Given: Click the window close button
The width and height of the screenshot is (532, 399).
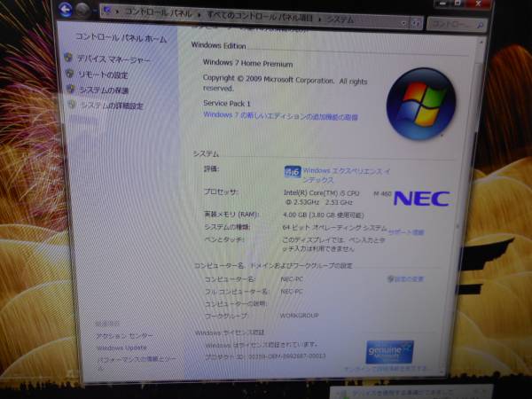Looking at the screenshot, I should (478, 4).
